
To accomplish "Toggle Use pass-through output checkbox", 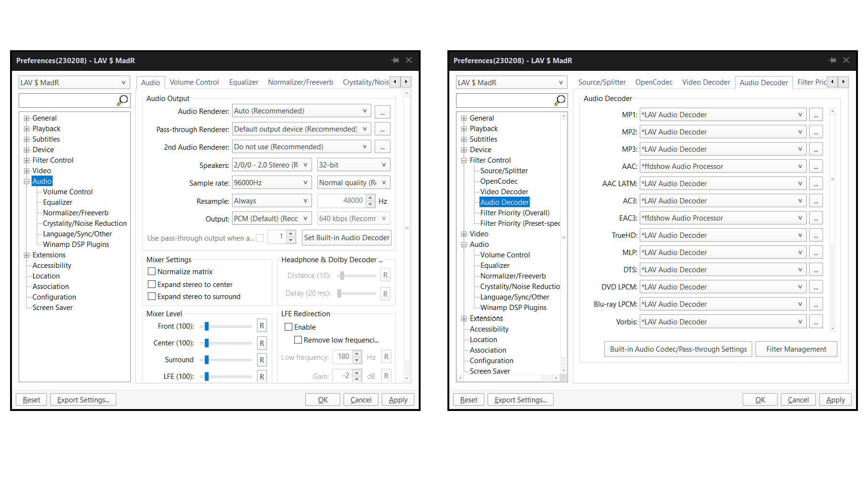I will pyautogui.click(x=260, y=238).
